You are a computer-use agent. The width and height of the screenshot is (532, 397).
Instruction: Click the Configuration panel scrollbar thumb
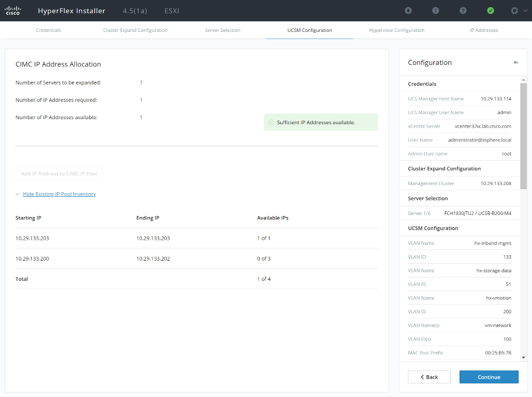pyautogui.click(x=523, y=136)
